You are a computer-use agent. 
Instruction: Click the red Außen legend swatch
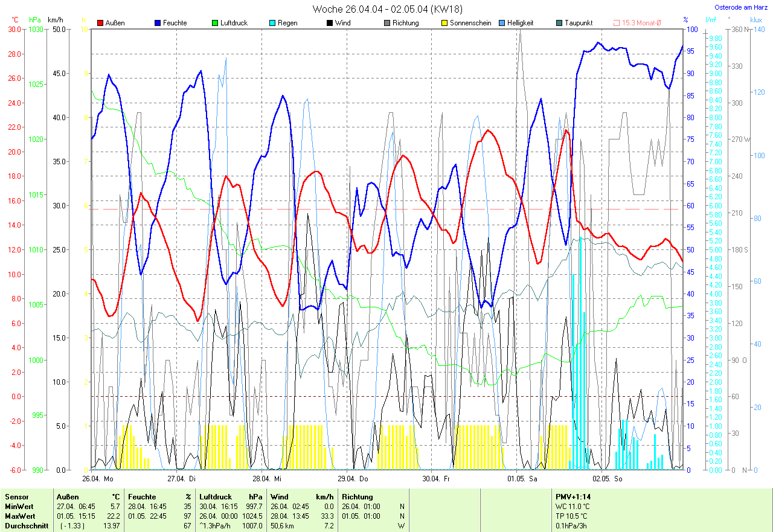100,23
